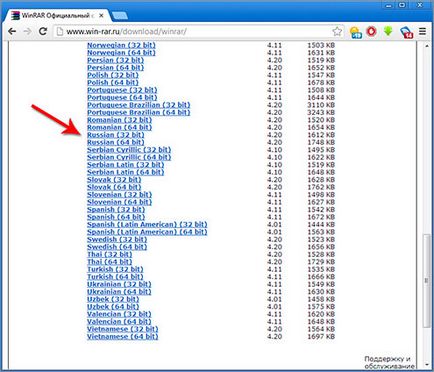Open Romanian (64 bit) link
This screenshot has height=372, width=434.
point(119,127)
